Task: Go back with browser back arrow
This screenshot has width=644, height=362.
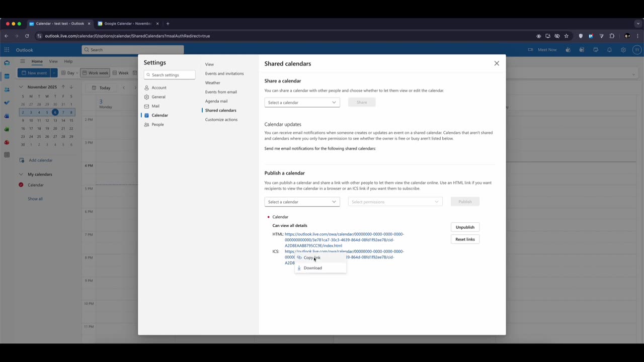Action: (x=6, y=36)
